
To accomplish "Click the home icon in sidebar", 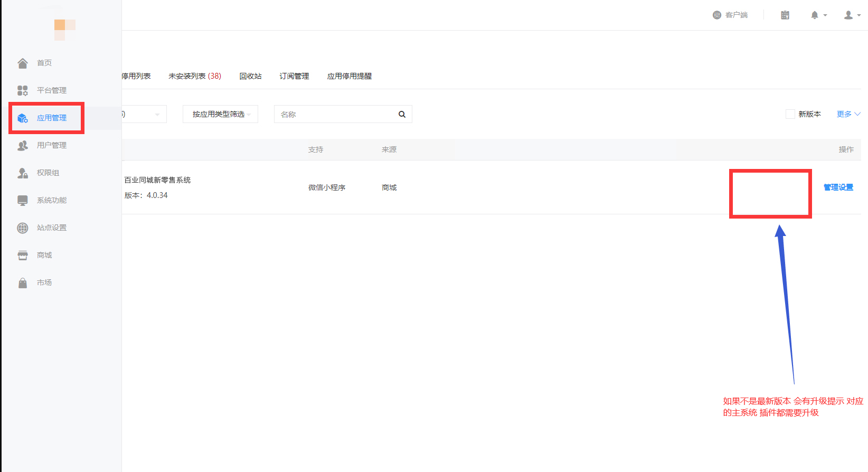I will pos(23,63).
